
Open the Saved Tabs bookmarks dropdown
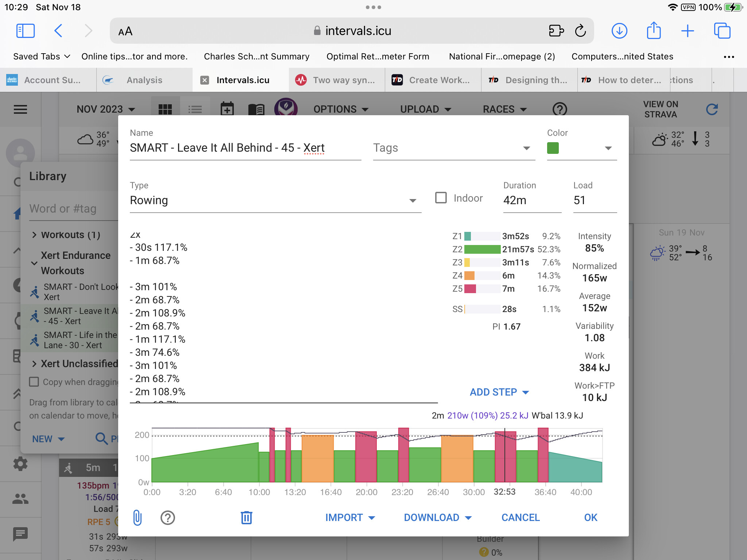coord(42,57)
